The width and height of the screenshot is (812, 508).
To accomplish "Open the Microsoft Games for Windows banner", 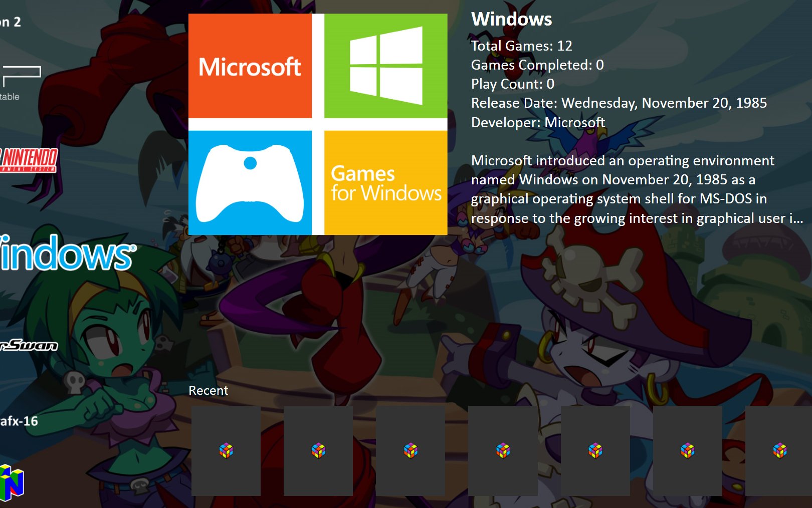I will (x=318, y=124).
